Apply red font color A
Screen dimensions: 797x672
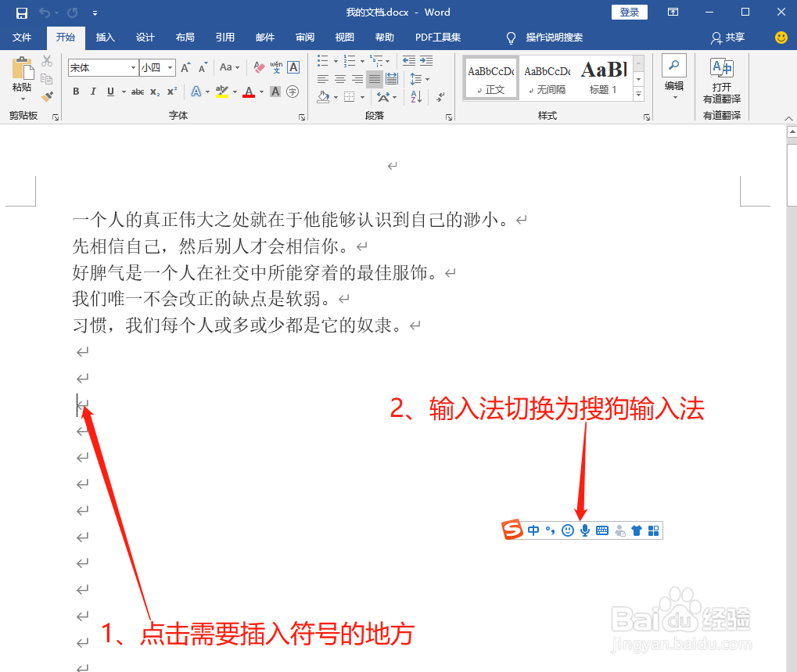249,92
